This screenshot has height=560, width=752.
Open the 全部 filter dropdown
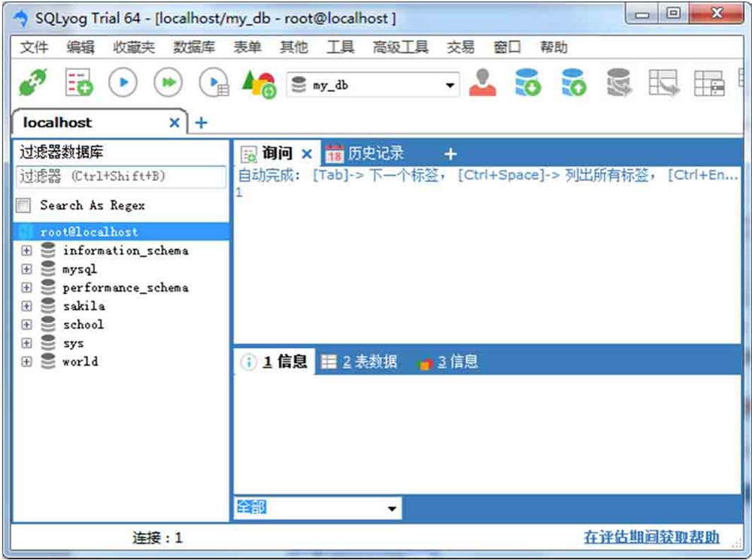pos(392,508)
